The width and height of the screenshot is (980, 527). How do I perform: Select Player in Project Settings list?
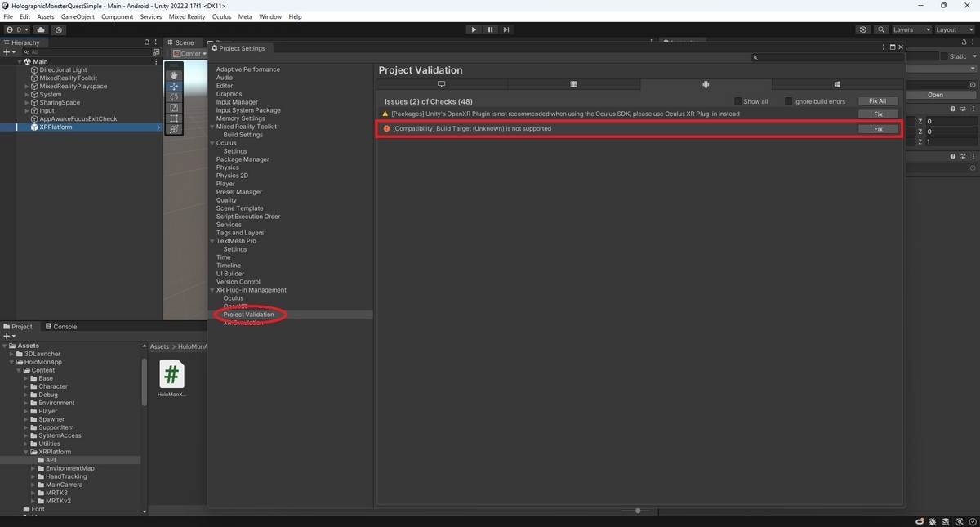click(x=225, y=184)
